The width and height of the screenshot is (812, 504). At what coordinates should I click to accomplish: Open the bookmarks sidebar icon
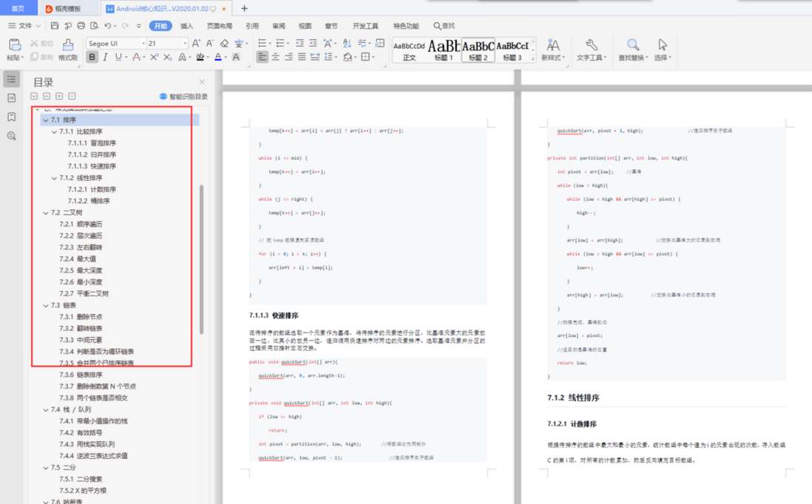tap(11, 117)
